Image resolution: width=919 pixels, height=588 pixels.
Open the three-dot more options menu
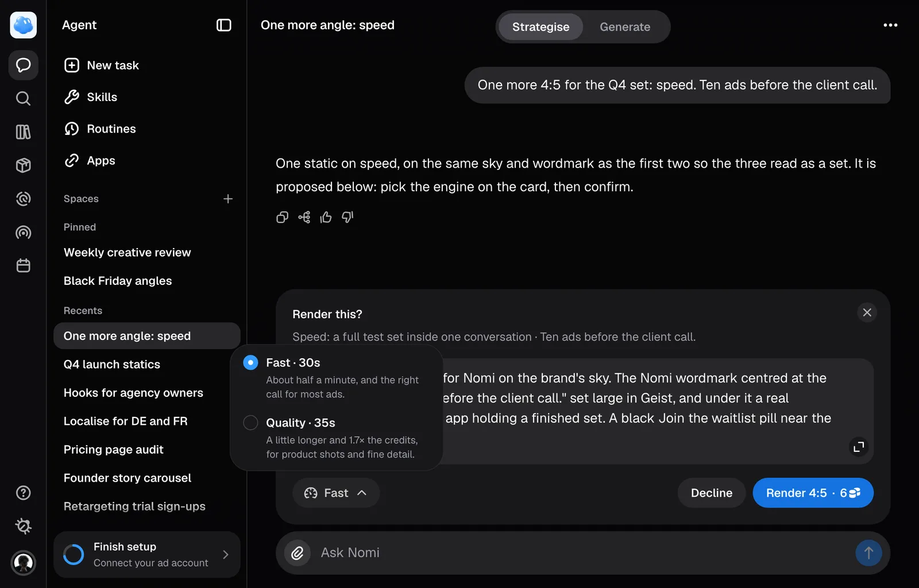tap(890, 25)
